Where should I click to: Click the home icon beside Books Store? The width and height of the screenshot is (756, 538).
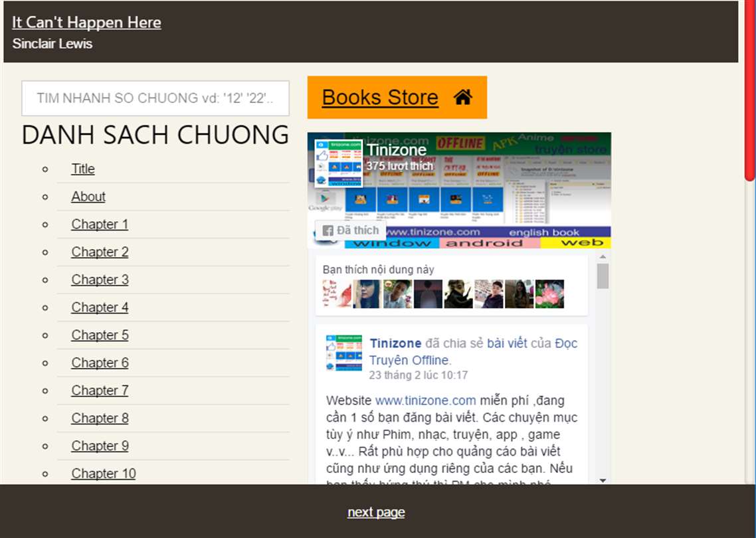(463, 98)
